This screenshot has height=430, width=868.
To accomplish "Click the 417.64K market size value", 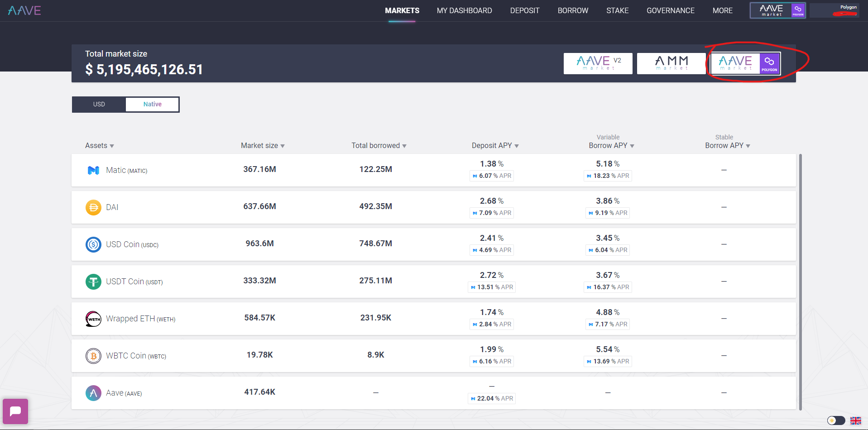I will [x=259, y=392].
